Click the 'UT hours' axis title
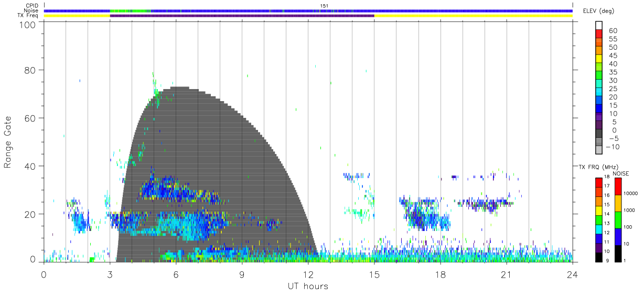The image size is (644, 297). [x=308, y=286]
